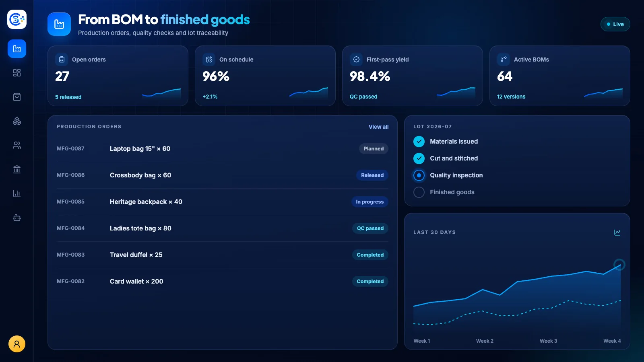Screen dimensions: 644x362
Task: Click the 64 active BOMs value
Action: point(505,76)
